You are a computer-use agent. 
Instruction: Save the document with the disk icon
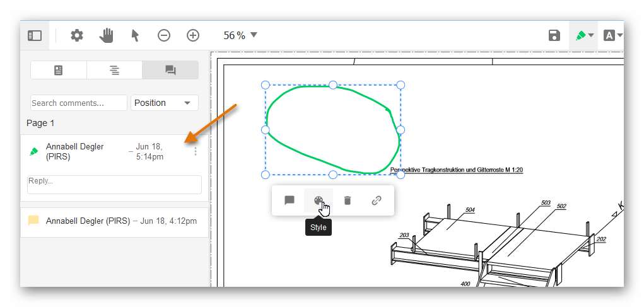(x=554, y=36)
